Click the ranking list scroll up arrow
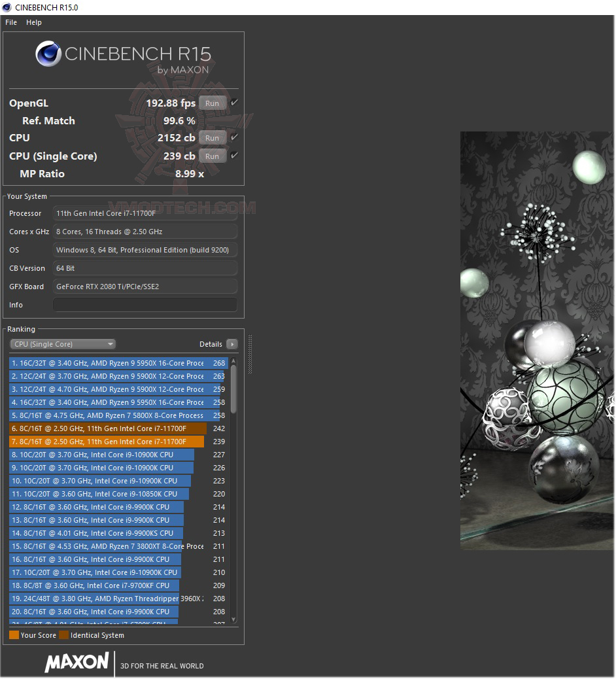The width and height of the screenshot is (616, 679). click(x=233, y=360)
